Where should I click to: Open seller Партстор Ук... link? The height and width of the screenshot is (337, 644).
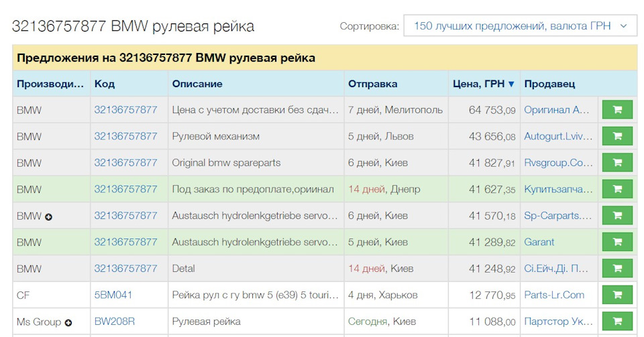[558, 322]
